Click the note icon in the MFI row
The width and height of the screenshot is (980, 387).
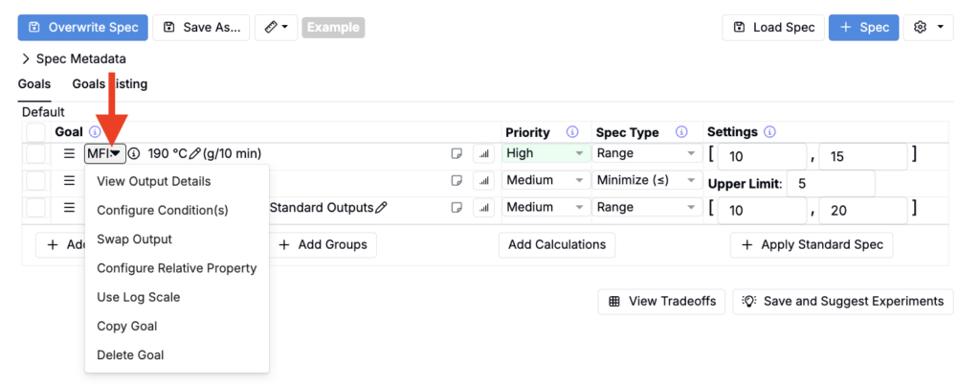point(457,153)
